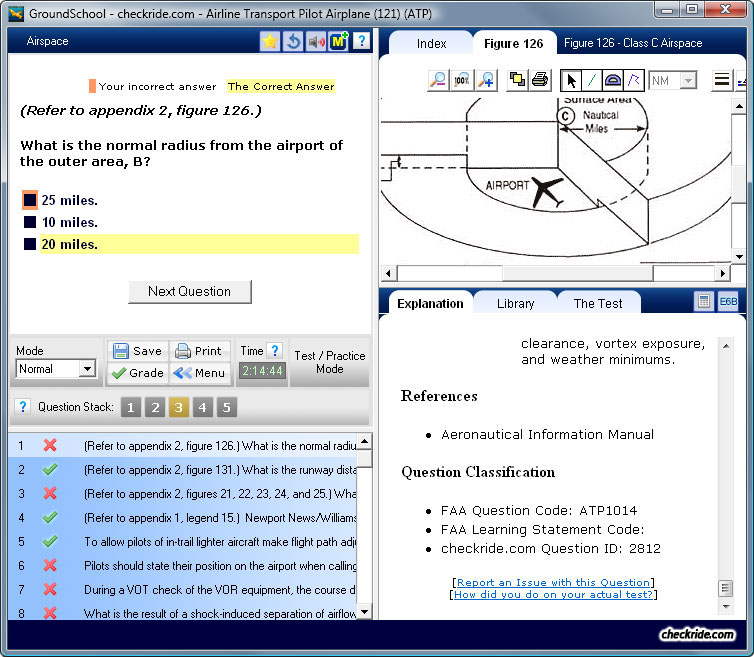Open the NM units dropdown

pyautogui.click(x=672, y=80)
